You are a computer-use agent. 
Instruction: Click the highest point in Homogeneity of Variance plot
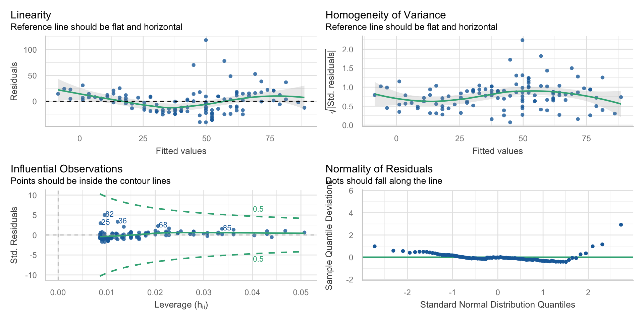pyautogui.click(x=522, y=40)
